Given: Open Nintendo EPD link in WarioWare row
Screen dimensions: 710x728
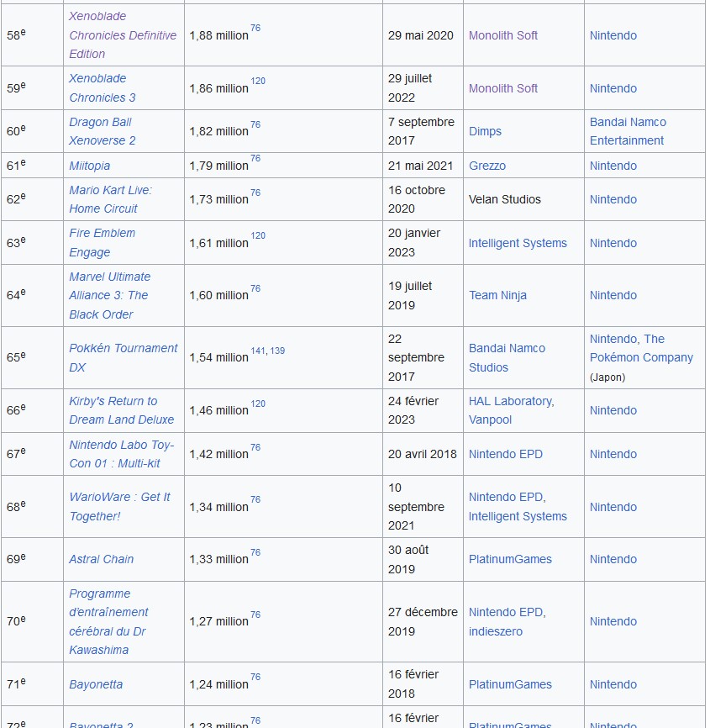Looking at the screenshot, I should coord(507,498).
